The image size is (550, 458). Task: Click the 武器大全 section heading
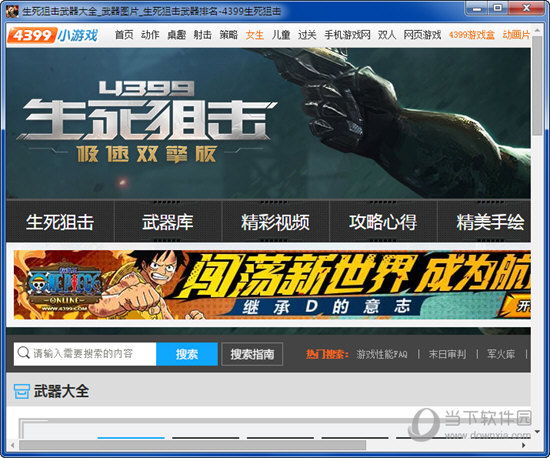click(61, 391)
